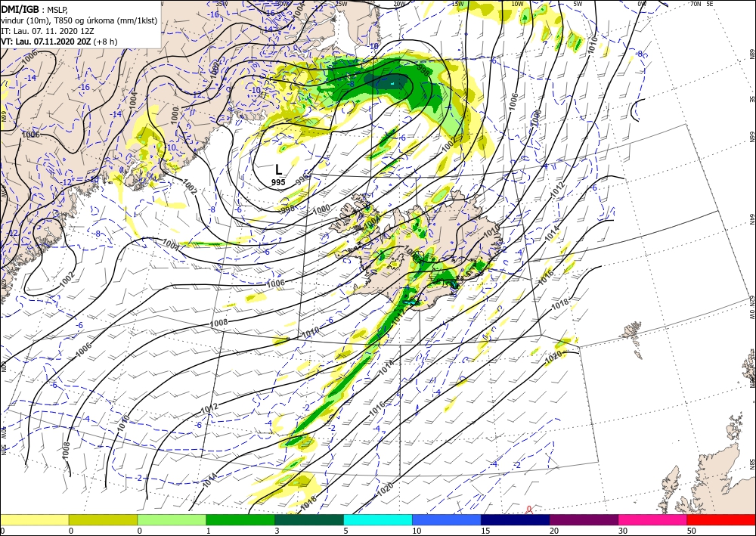Click the "10W" longitude label
This screenshot has width=756, height=536.
(x=517, y=4)
